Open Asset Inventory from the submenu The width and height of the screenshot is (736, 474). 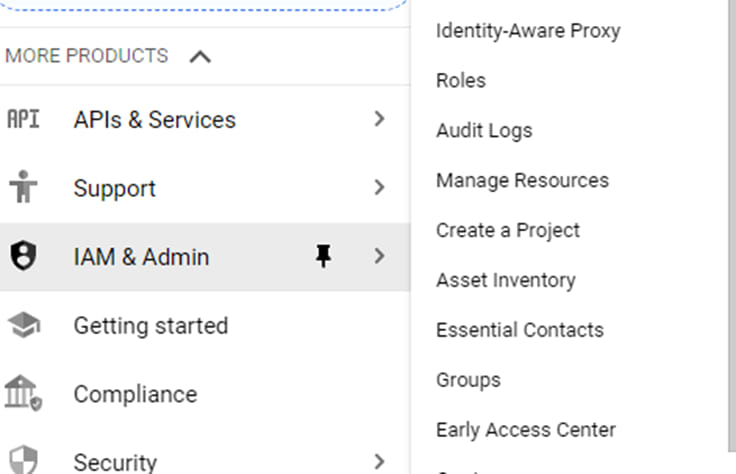click(506, 280)
